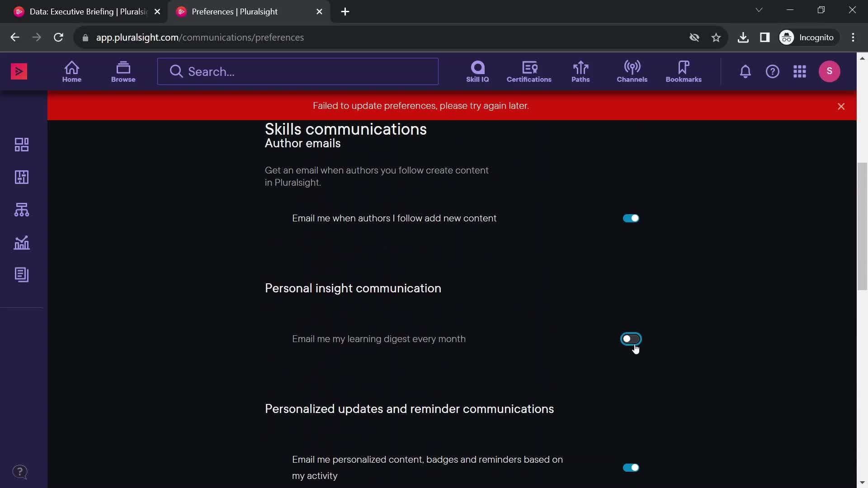Viewport: 868px width, 488px height.
Task: Click the Author emails subheading
Action: [303, 143]
